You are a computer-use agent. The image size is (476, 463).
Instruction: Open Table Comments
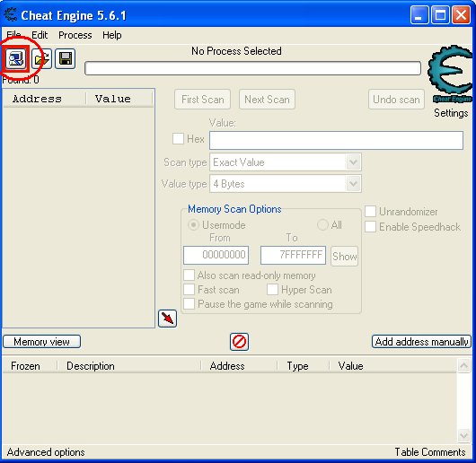click(x=430, y=452)
